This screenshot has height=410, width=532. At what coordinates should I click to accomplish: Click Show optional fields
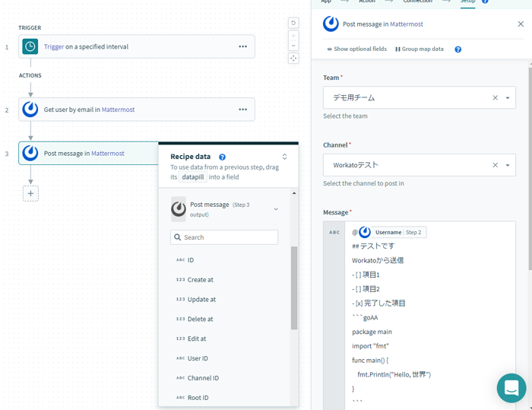(x=356, y=49)
